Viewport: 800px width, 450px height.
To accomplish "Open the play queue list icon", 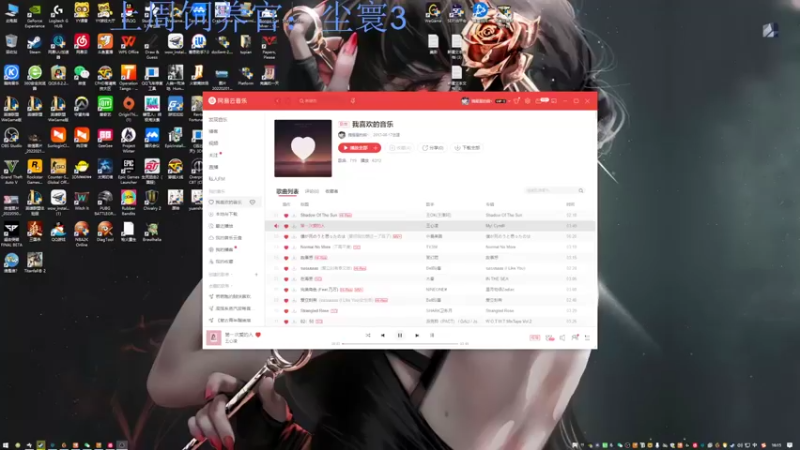I will tap(587, 337).
